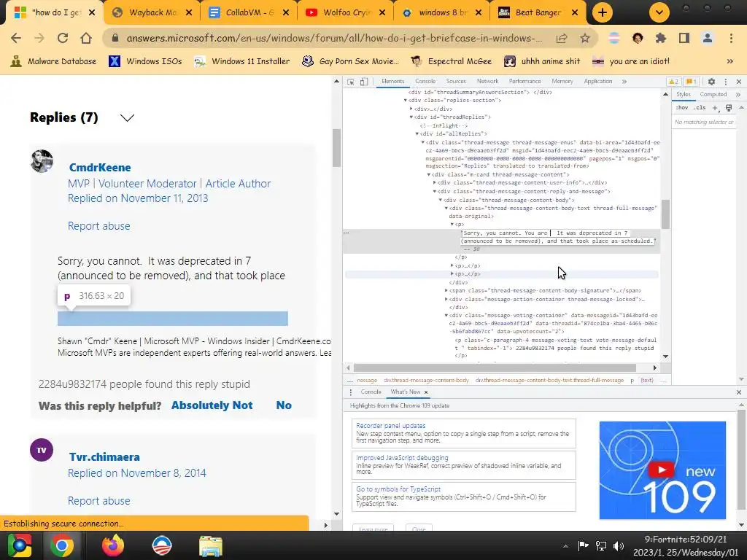Select the Elements panel tab

tap(392, 82)
